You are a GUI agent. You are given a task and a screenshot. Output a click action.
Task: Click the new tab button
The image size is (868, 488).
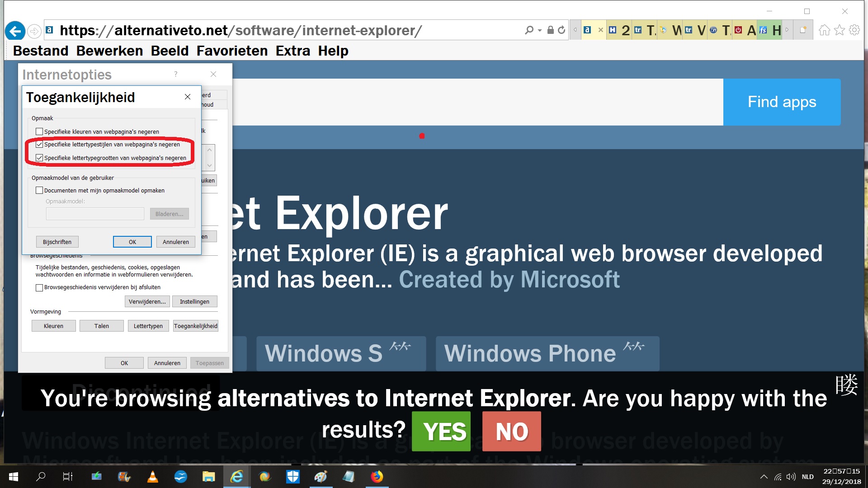(x=803, y=30)
